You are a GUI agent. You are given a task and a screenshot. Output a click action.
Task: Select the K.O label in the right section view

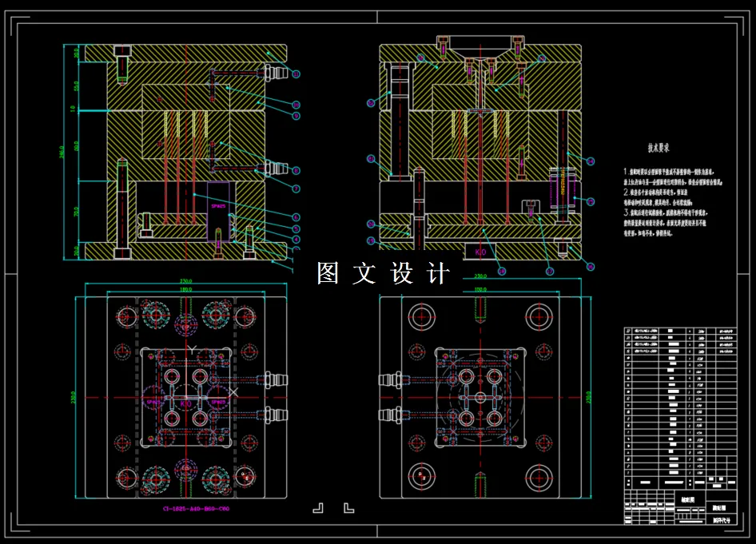click(x=480, y=252)
